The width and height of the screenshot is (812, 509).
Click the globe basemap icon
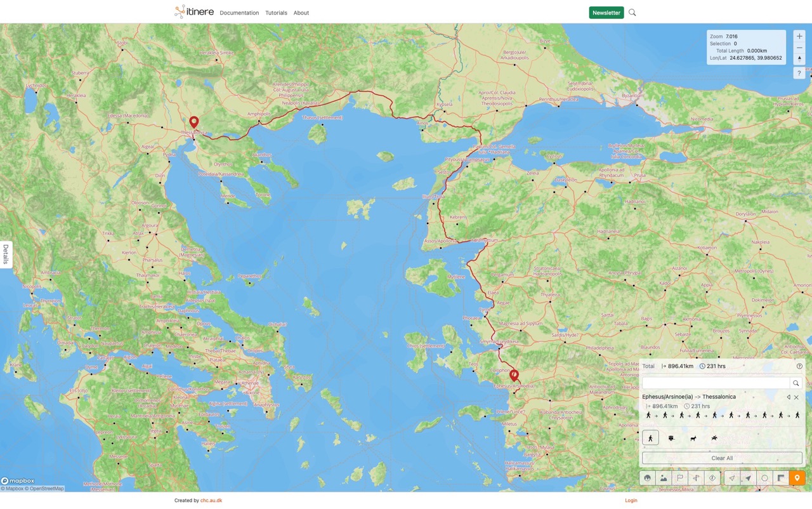pos(647,479)
